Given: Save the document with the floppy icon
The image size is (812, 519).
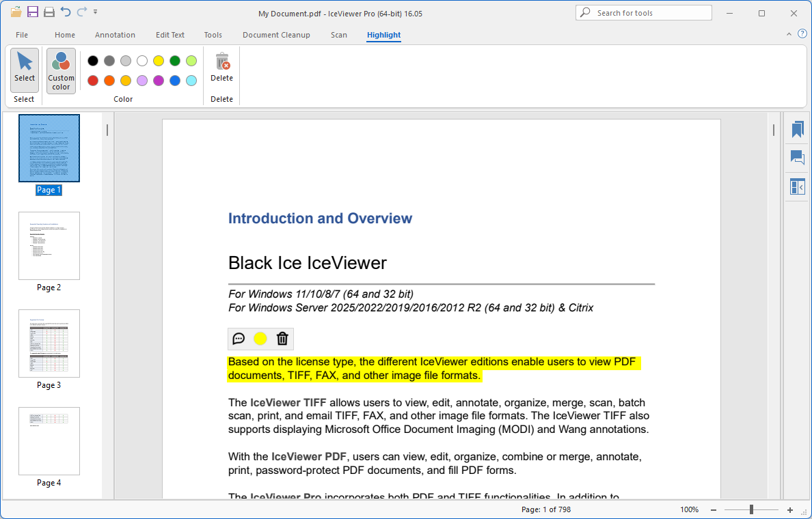Looking at the screenshot, I should [x=33, y=12].
